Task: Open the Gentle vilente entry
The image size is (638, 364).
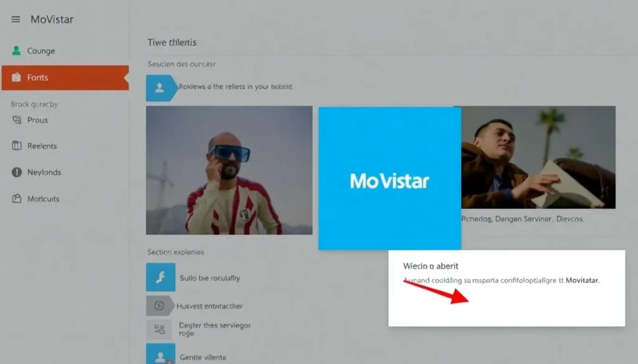Action: pyautogui.click(x=203, y=357)
